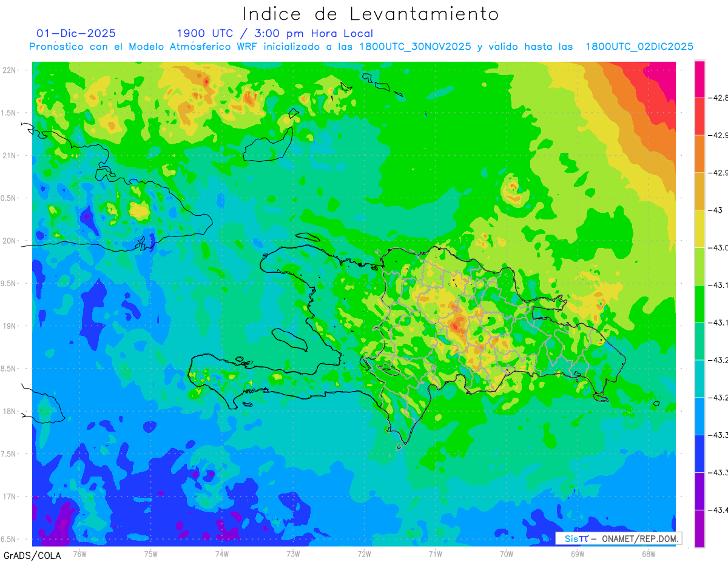This screenshot has height=562, width=728.
Task: Click the yellow swatch in the color scale
Action: 699,229
